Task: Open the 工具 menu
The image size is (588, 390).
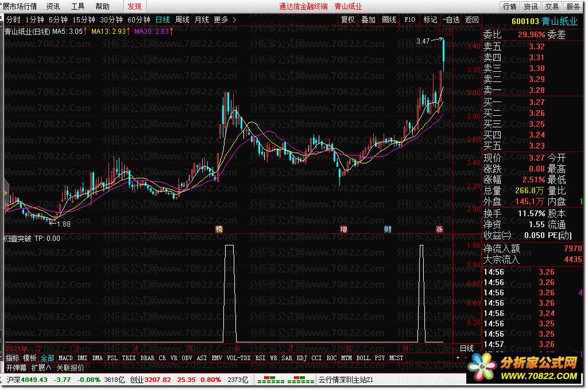Action: [x=78, y=7]
